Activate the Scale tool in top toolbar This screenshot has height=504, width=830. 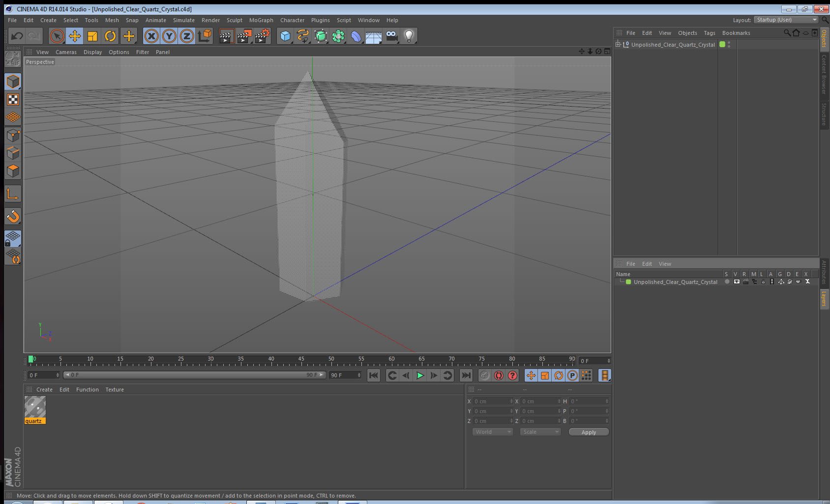click(x=92, y=36)
